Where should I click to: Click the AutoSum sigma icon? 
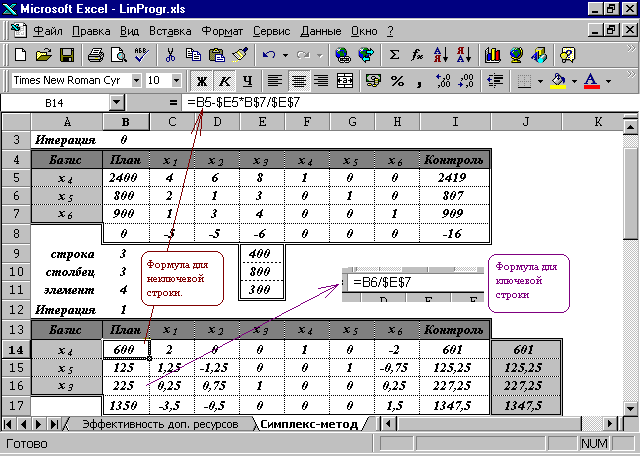394,55
